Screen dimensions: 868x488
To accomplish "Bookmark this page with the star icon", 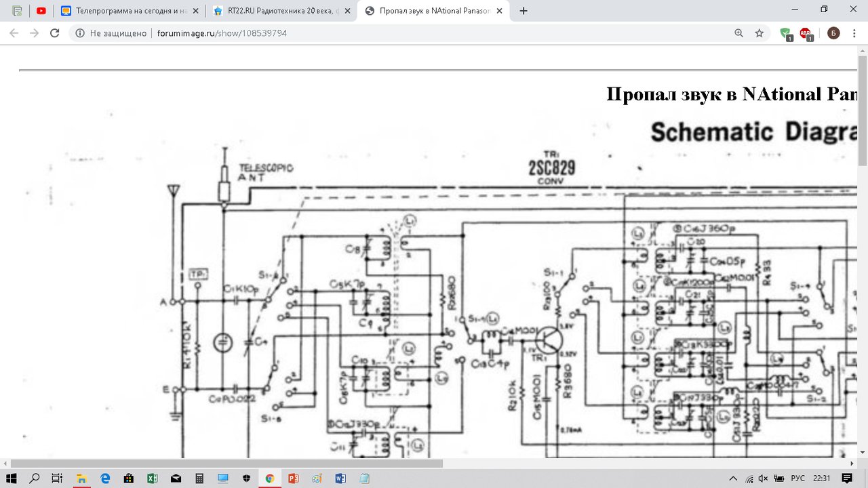I will pyautogui.click(x=759, y=33).
